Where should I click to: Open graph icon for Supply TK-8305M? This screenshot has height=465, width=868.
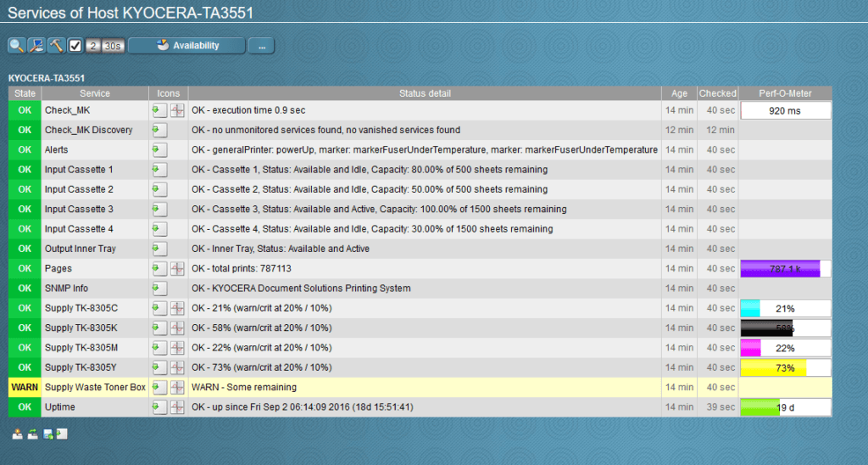177,348
